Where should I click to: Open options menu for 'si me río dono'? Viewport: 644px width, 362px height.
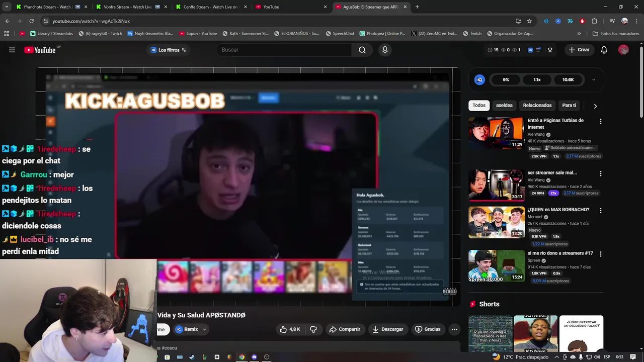600,254
